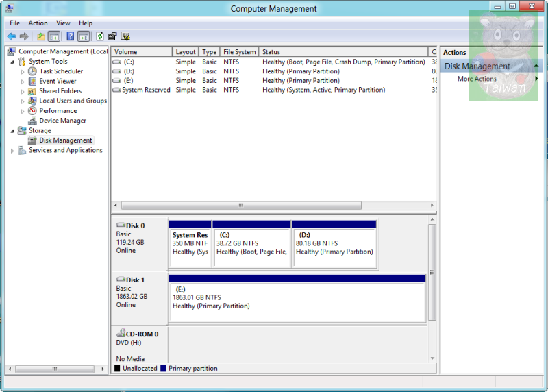Click the Up One Level folder icon
Screen dimensions: 548x392
pyautogui.click(x=41, y=36)
